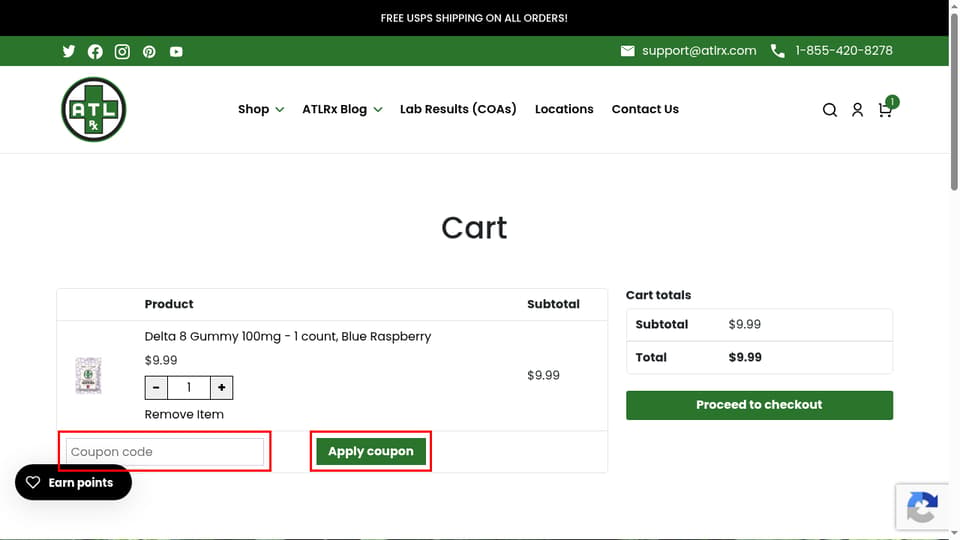Image resolution: width=960 pixels, height=540 pixels.
Task: Click the Total $9.99 value
Action: (745, 358)
